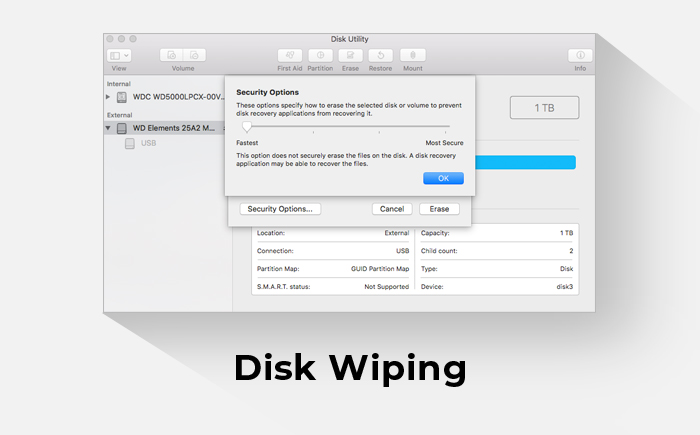Click the add volume icon
700x435 pixels.
click(170, 55)
